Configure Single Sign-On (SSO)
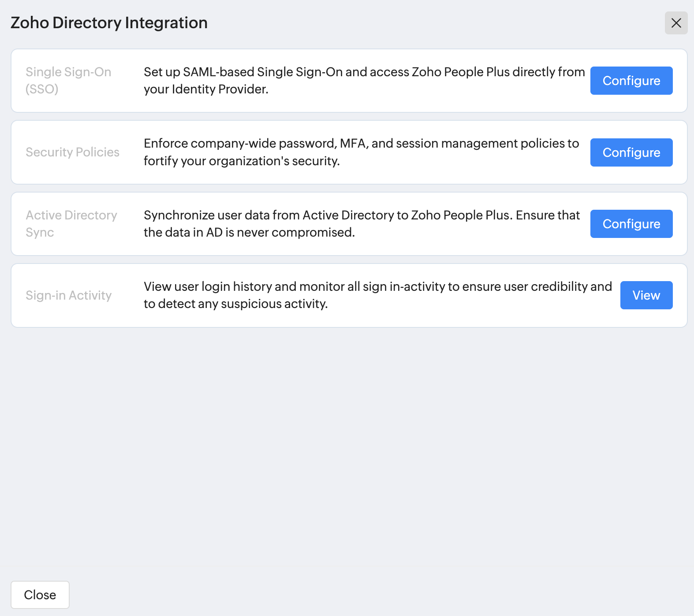The height and width of the screenshot is (616, 694). (631, 81)
